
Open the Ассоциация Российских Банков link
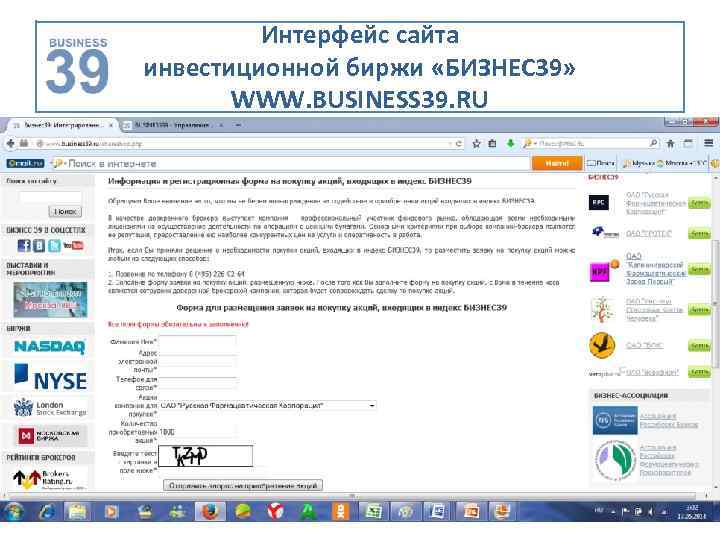[x=669, y=420]
